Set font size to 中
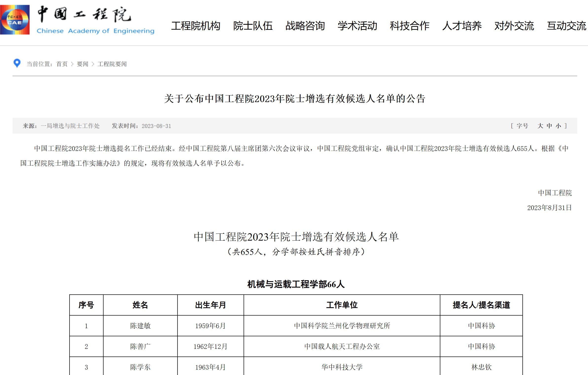588x375 pixels. (549, 126)
